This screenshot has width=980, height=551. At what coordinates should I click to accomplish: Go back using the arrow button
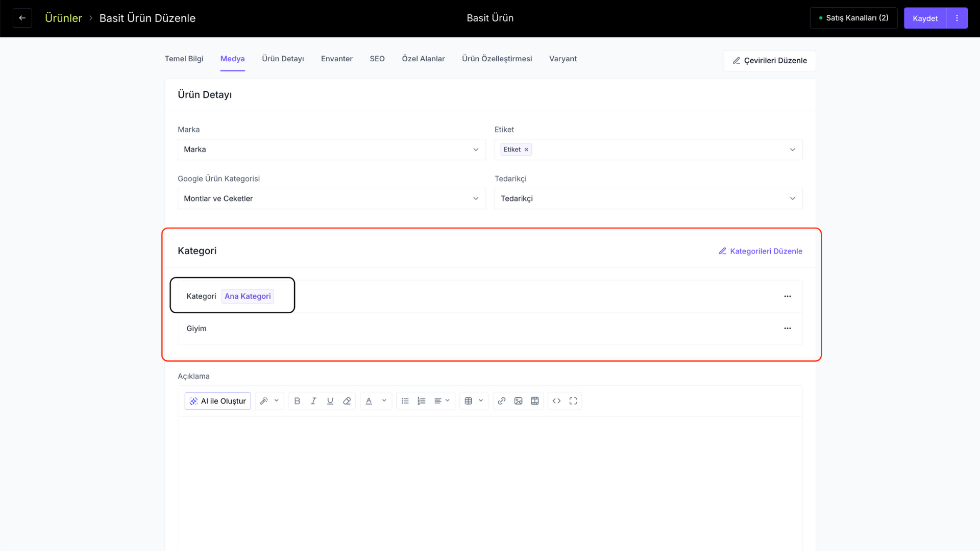coord(22,18)
